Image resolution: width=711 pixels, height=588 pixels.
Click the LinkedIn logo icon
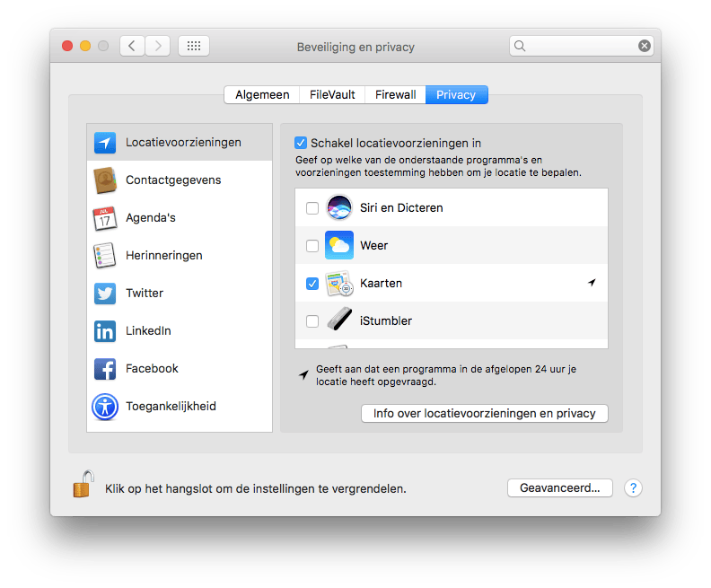click(105, 331)
